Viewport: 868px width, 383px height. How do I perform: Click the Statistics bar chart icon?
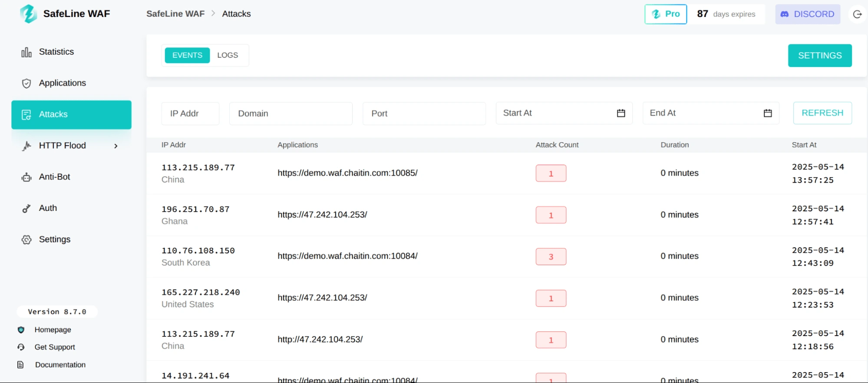click(x=26, y=52)
